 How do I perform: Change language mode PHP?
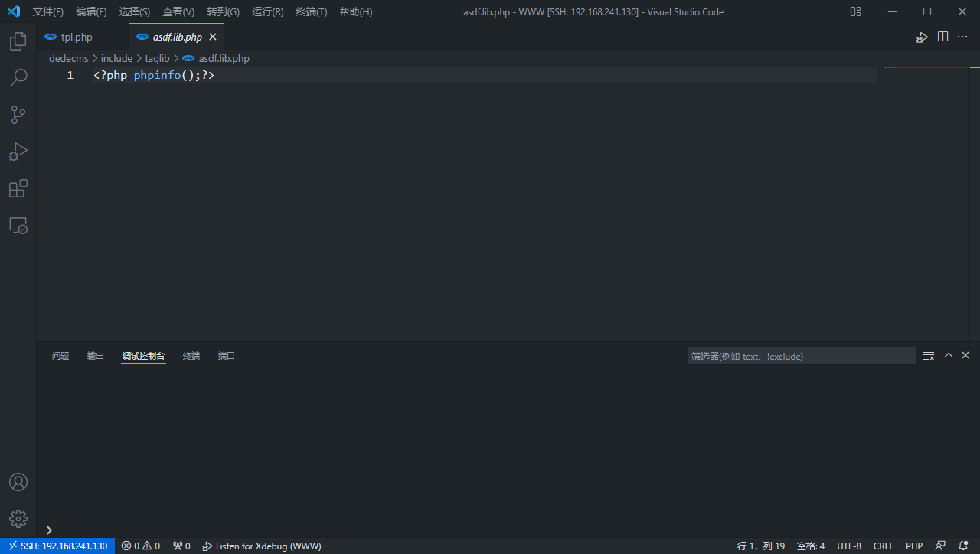click(x=914, y=546)
